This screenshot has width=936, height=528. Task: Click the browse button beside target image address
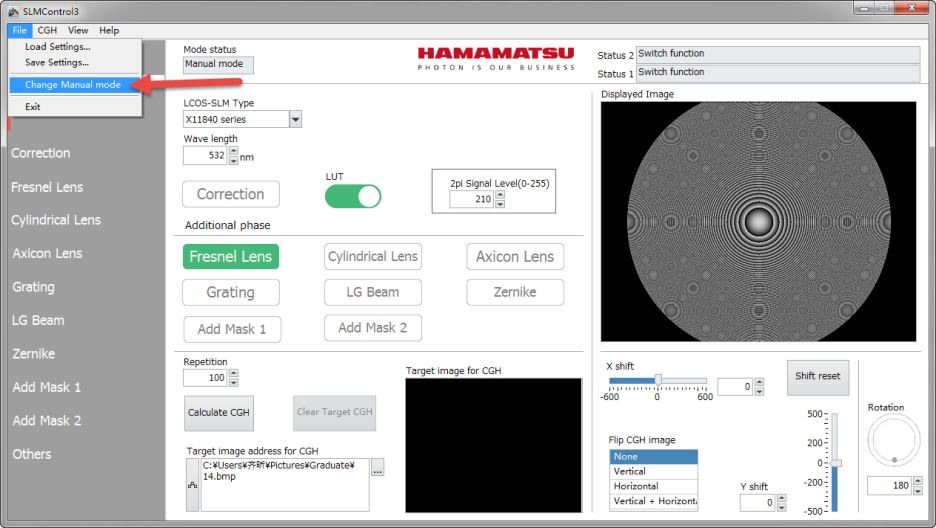point(377,468)
